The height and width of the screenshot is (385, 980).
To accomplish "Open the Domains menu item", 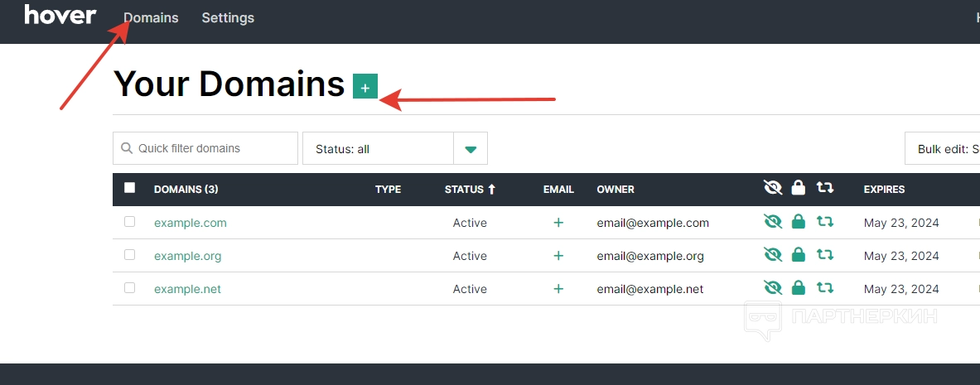I will tap(151, 17).
